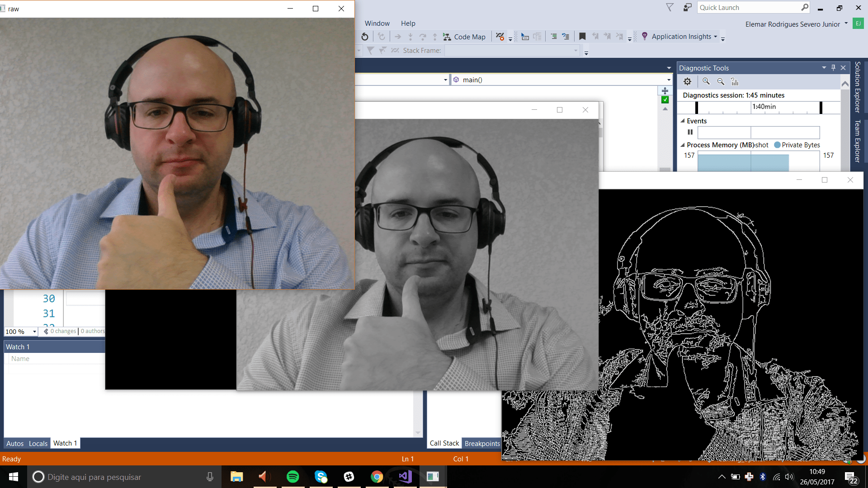Open the Team Explorer side tab
Viewport: 868px width, 488px height.
tap(858, 140)
